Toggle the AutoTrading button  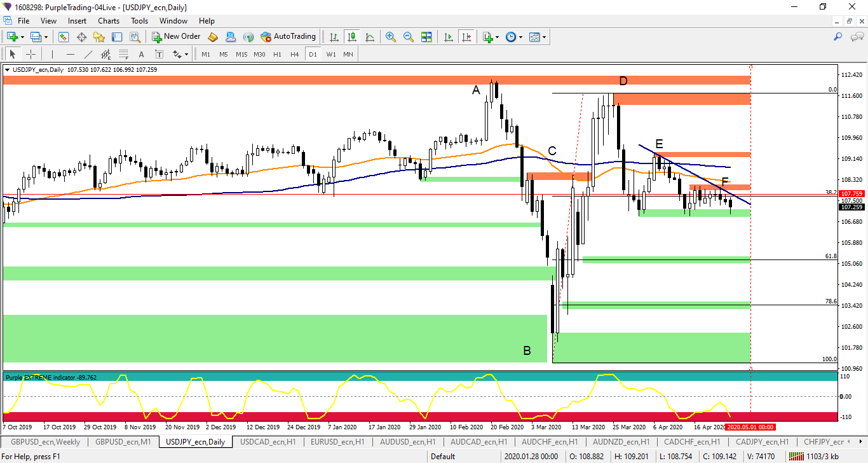pos(288,37)
